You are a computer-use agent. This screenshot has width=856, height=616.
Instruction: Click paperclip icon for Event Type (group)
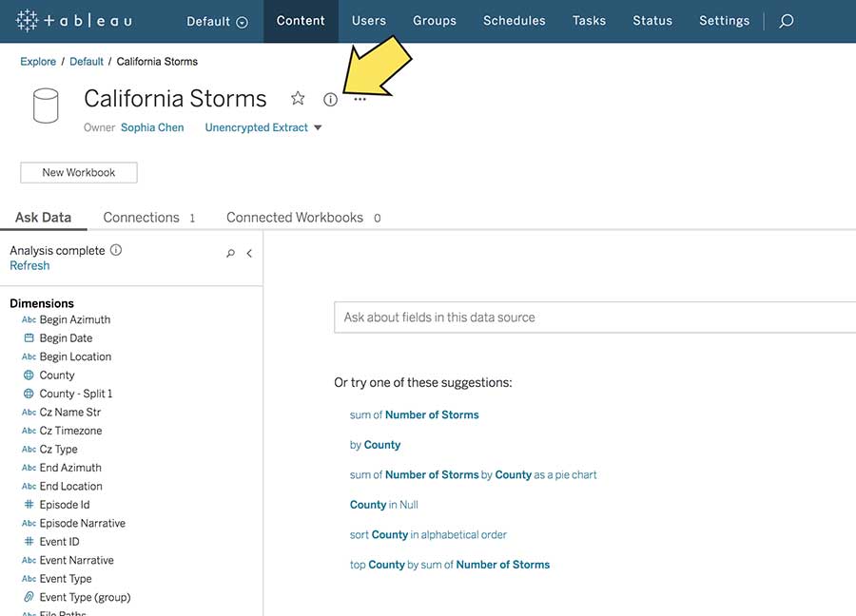coord(29,597)
